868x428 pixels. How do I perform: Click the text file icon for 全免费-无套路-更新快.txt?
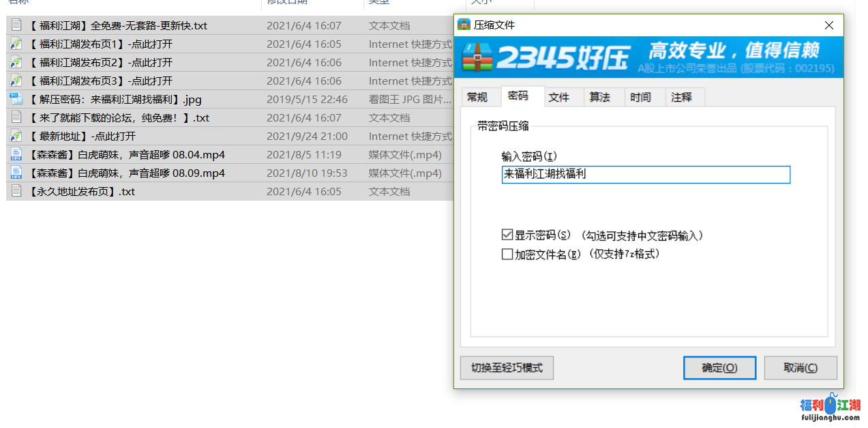point(16,26)
